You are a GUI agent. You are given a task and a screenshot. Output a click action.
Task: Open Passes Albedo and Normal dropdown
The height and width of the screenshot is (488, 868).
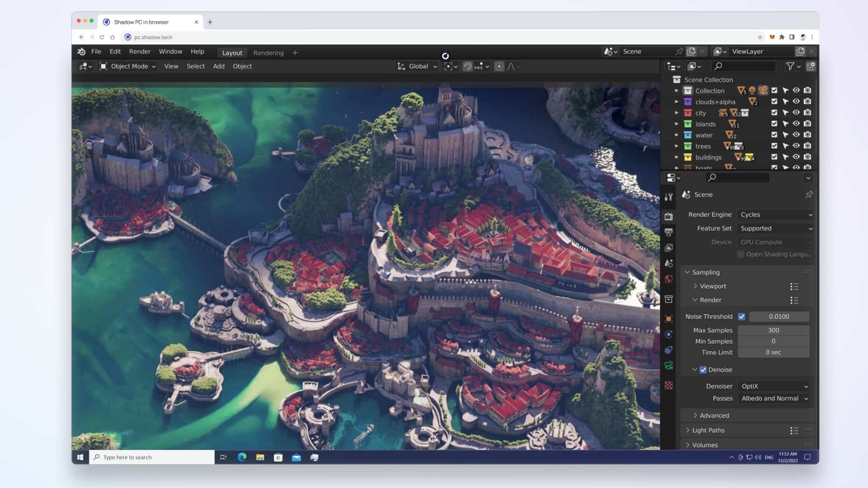tap(774, 399)
